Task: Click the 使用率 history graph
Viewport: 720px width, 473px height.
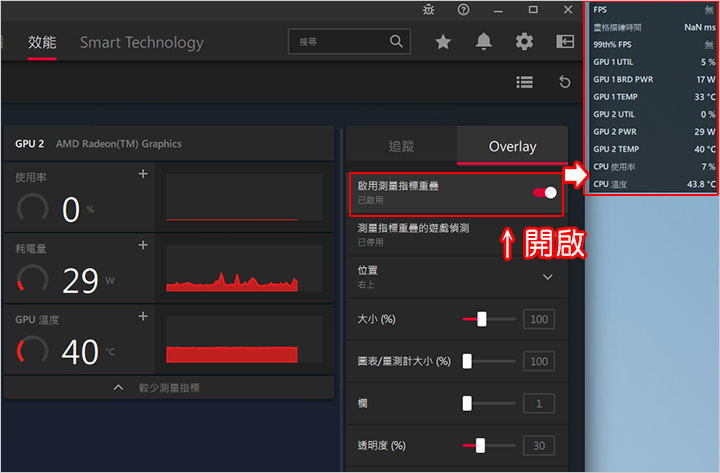Action: (x=244, y=197)
